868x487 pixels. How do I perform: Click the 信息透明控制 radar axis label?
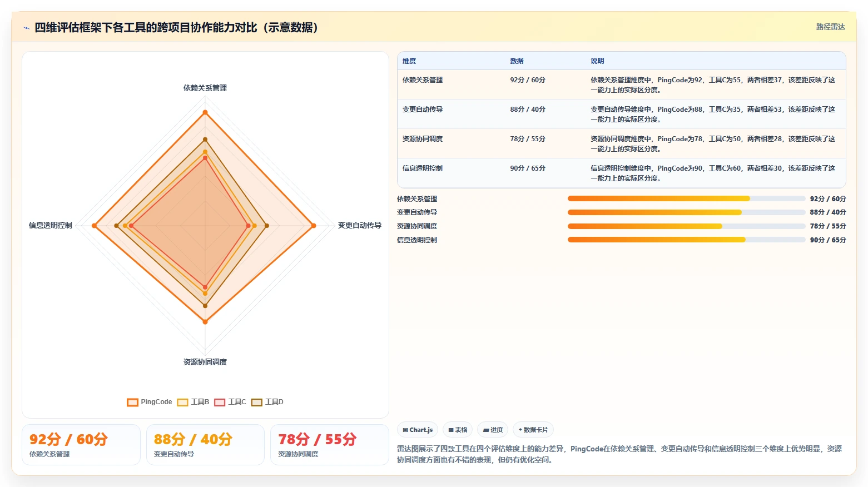(x=51, y=225)
